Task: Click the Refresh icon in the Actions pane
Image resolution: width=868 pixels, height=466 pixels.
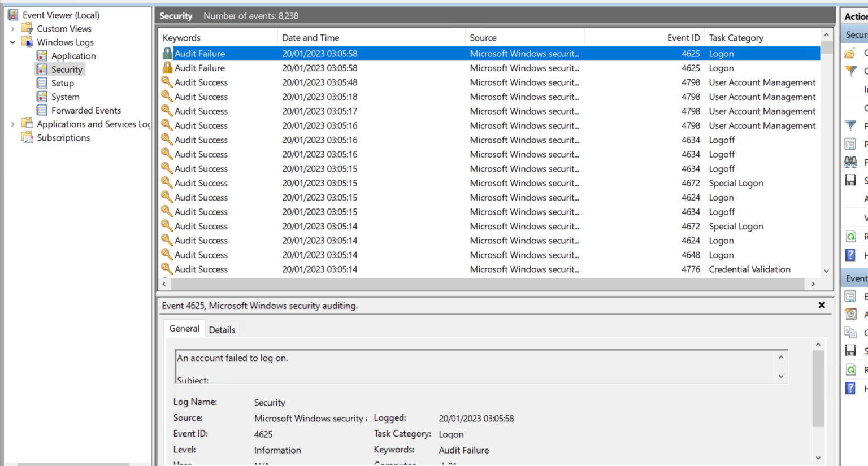Action: tap(850, 236)
